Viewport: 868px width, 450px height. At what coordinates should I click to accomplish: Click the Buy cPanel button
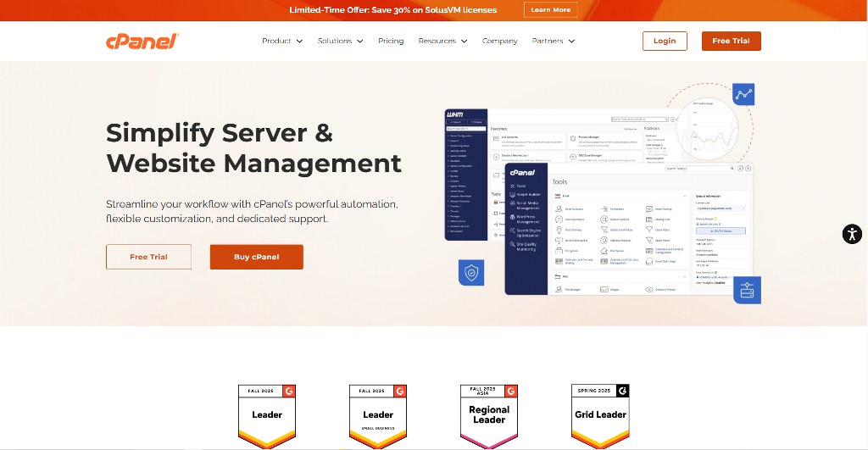tap(256, 257)
